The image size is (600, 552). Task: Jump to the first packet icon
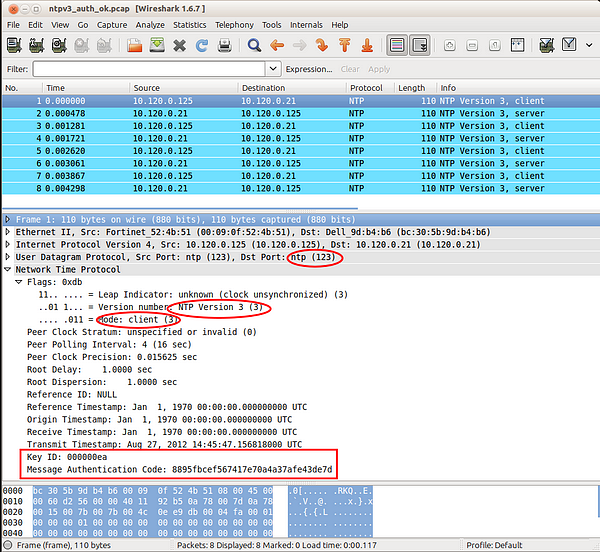point(343,45)
